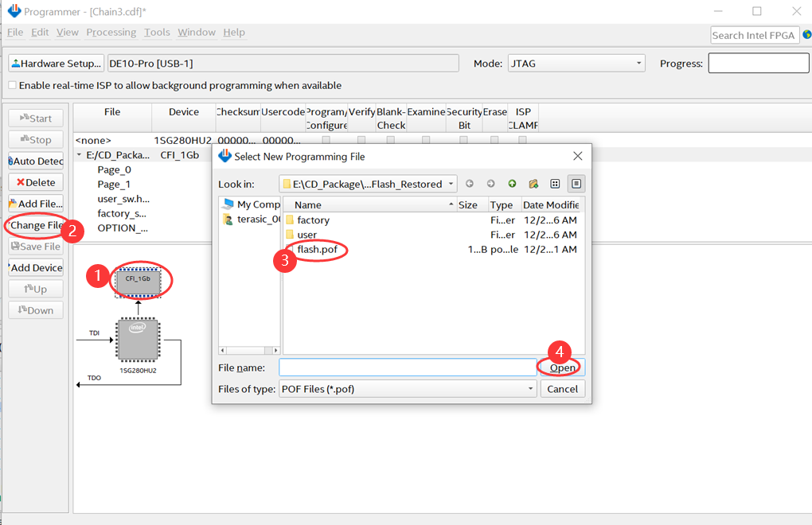This screenshot has width=812, height=525.
Task: Click the Hardware Setup button
Action: point(56,63)
